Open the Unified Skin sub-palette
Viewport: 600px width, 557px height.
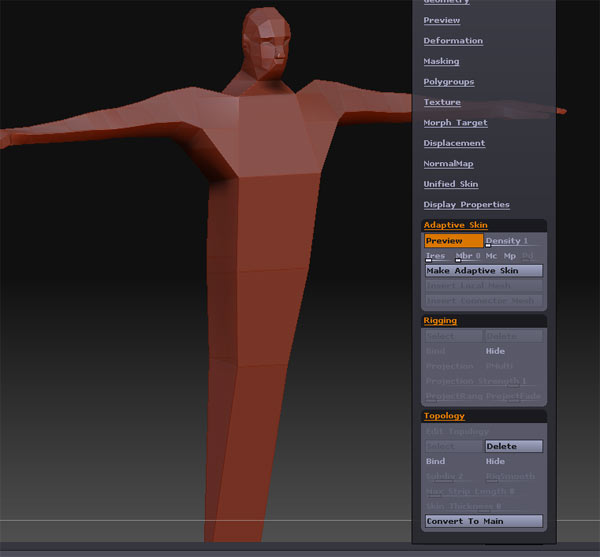click(451, 184)
